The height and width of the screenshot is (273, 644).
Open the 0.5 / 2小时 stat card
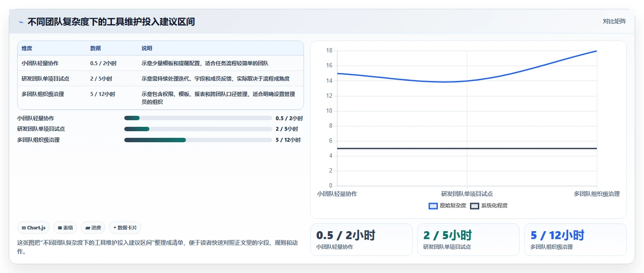361,240
